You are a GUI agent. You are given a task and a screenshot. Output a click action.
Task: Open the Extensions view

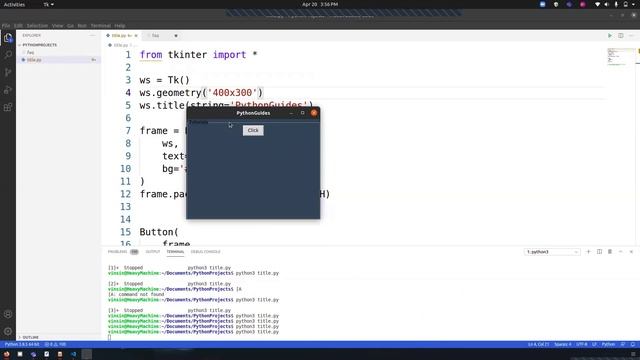coord(8,107)
